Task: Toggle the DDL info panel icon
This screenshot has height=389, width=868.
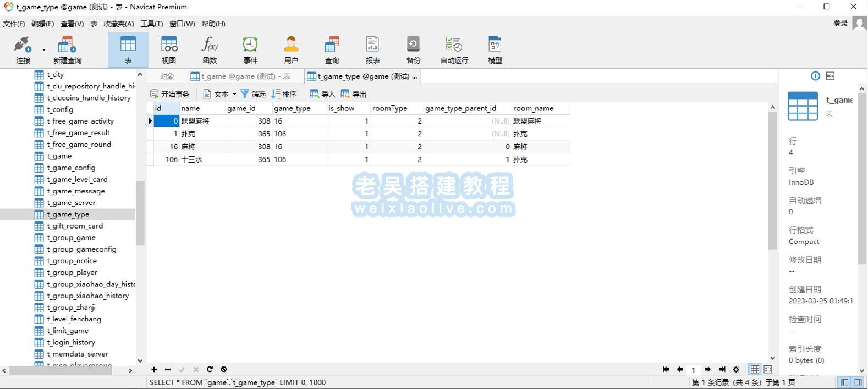Action: click(x=830, y=76)
